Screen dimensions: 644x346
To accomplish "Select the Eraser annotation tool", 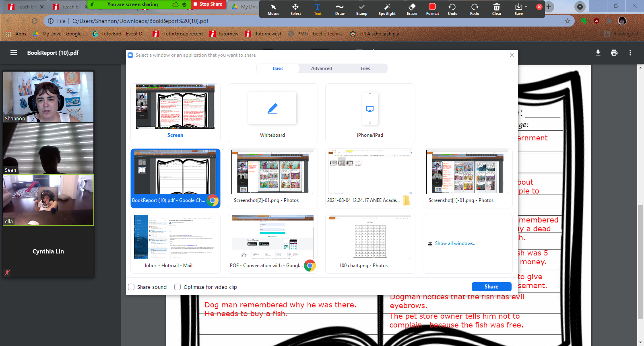I will [412, 9].
